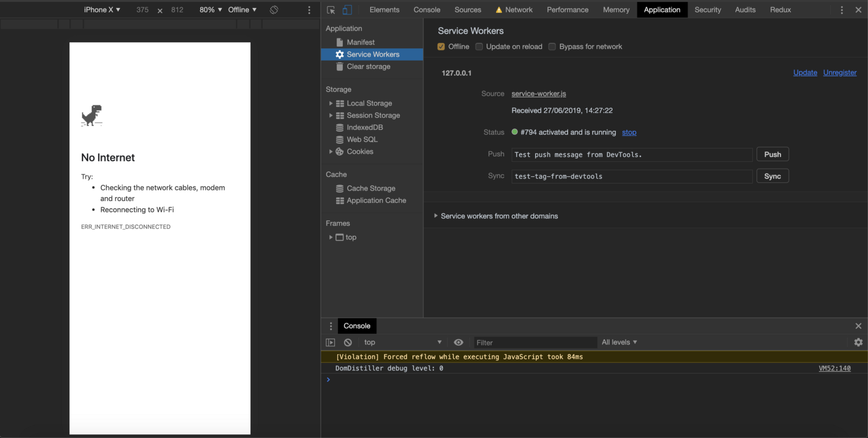
Task: Uncheck the Offline checkbox
Action: tap(441, 47)
